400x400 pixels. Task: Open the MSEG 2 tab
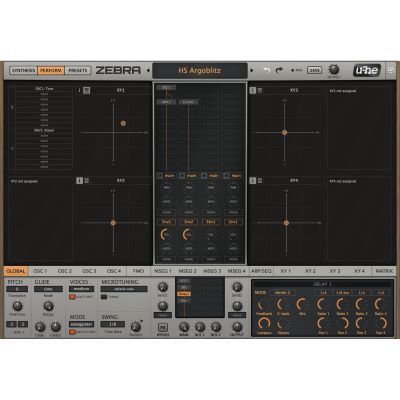188,271
